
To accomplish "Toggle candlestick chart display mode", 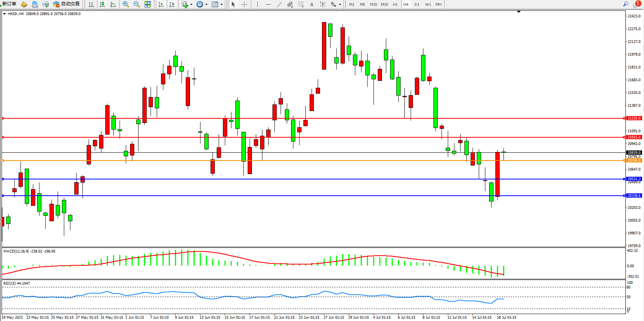I will coord(102,4).
